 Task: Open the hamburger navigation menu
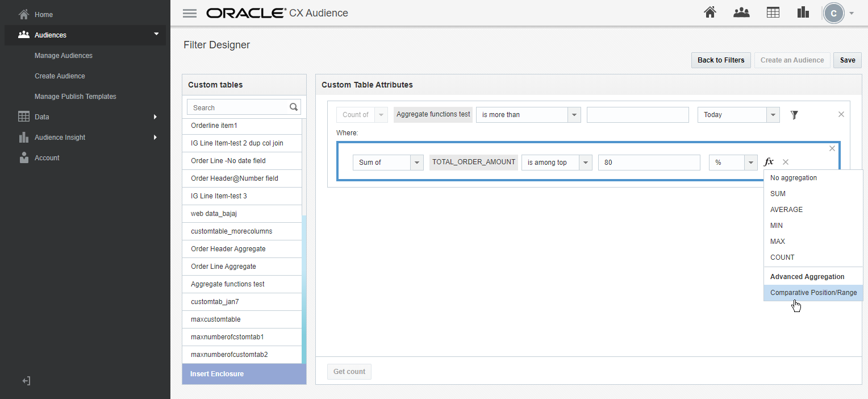tap(190, 13)
